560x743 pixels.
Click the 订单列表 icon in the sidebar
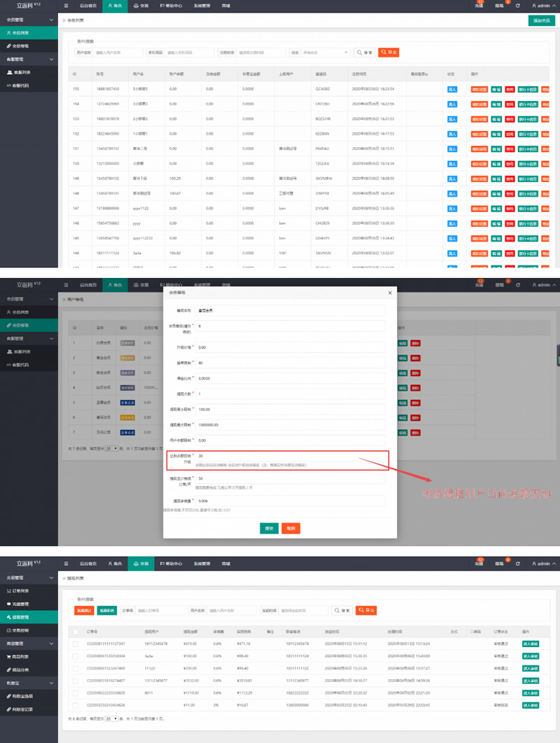pyautogui.click(x=6, y=592)
